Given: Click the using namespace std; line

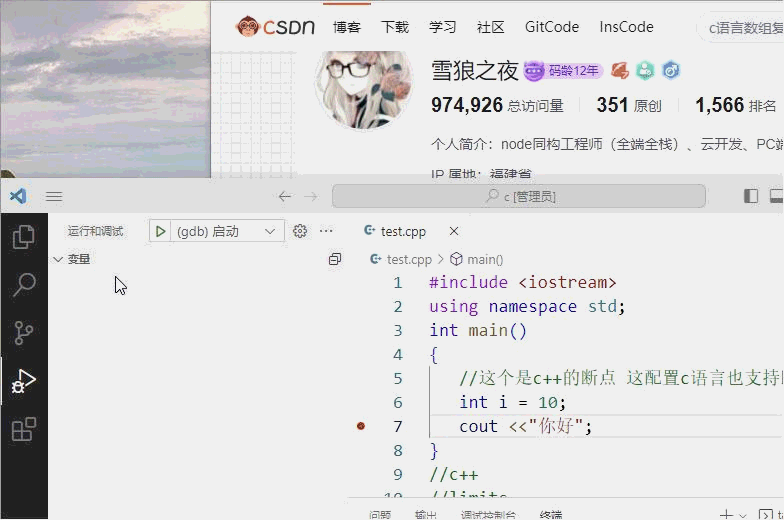Looking at the screenshot, I should (527, 306).
